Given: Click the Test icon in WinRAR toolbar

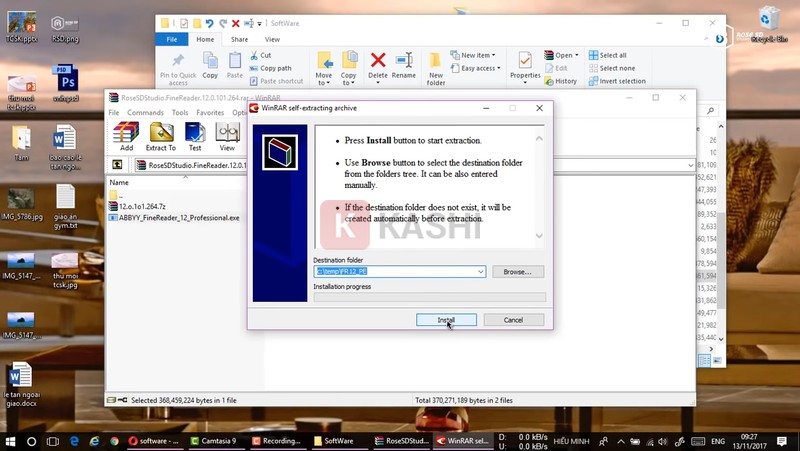Looking at the screenshot, I should tap(195, 137).
